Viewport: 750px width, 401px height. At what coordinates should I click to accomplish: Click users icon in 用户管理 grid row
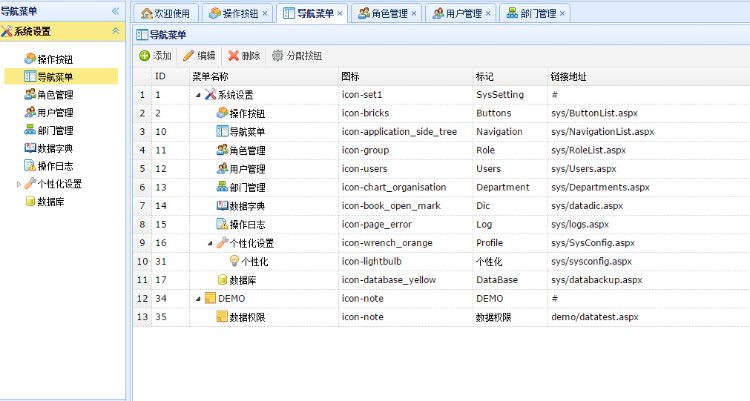point(222,168)
